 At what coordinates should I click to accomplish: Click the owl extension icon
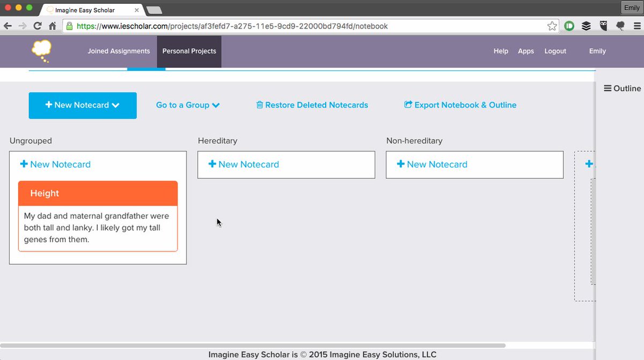pos(603,26)
